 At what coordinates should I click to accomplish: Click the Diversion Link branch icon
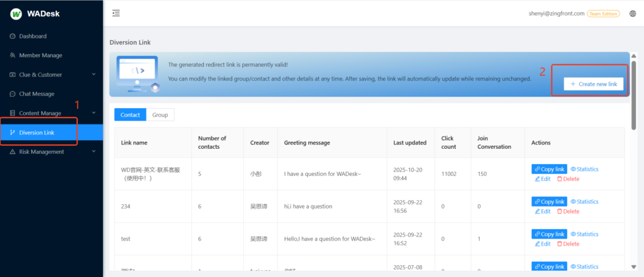(x=13, y=133)
